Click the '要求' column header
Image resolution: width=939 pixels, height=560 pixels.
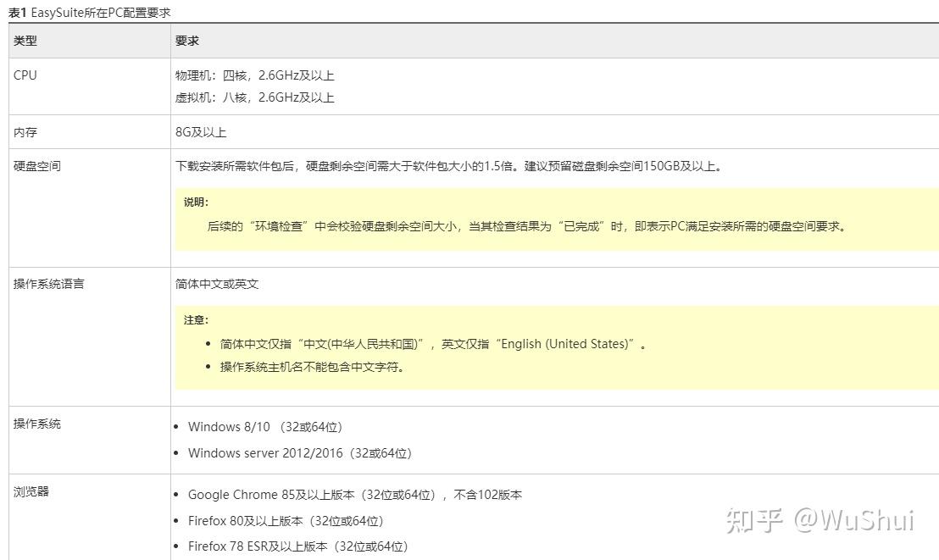186,41
